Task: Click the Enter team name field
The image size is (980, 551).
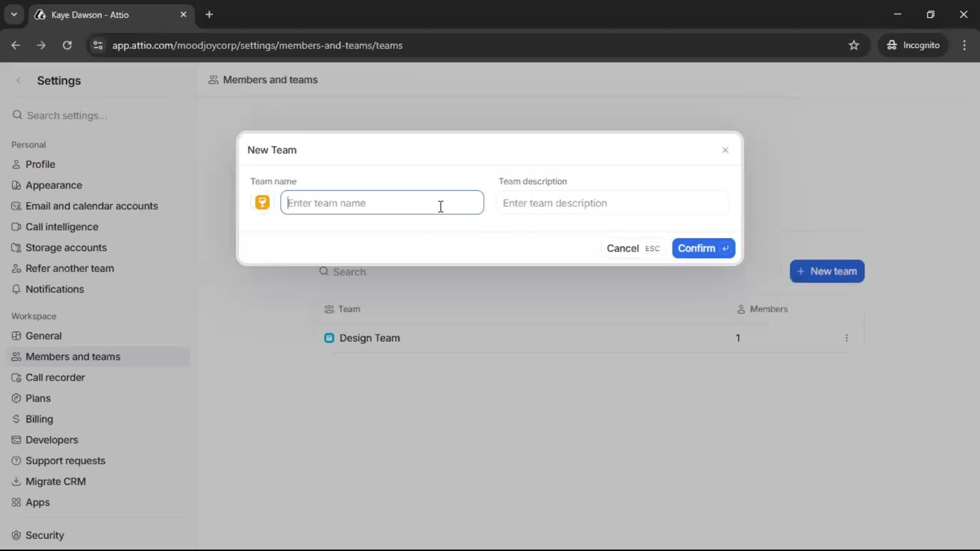Action: point(383,203)
